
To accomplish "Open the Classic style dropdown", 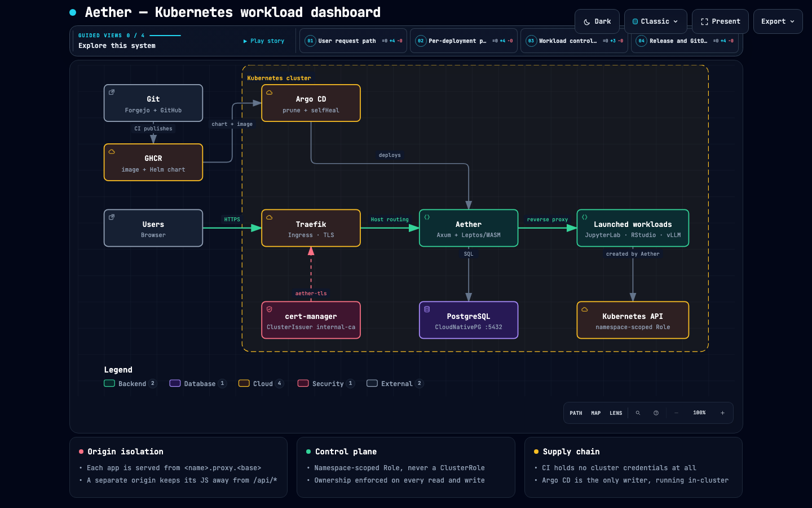I will click(x=655, y=21).
